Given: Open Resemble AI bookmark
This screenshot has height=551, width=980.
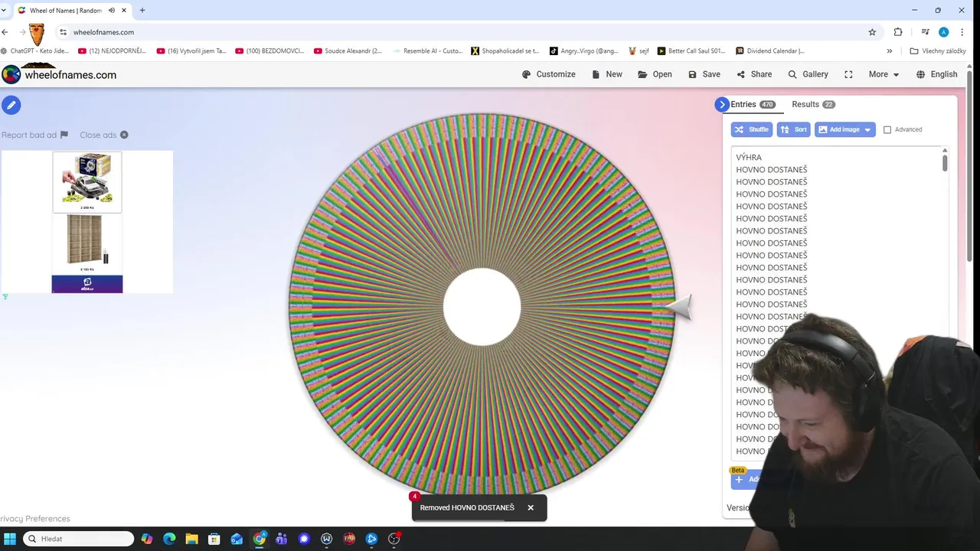Looking at the screenshot, I should (x=427, y=51).
